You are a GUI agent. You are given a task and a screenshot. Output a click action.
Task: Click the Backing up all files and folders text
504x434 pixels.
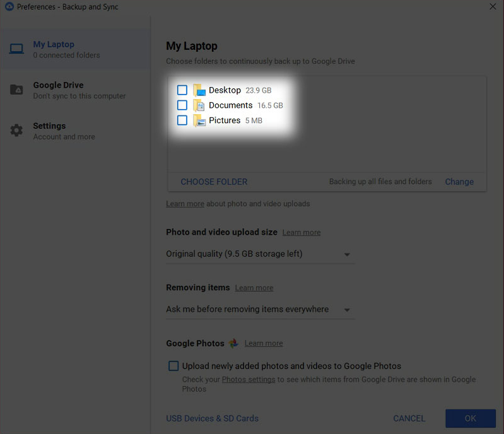coord(380,182)
